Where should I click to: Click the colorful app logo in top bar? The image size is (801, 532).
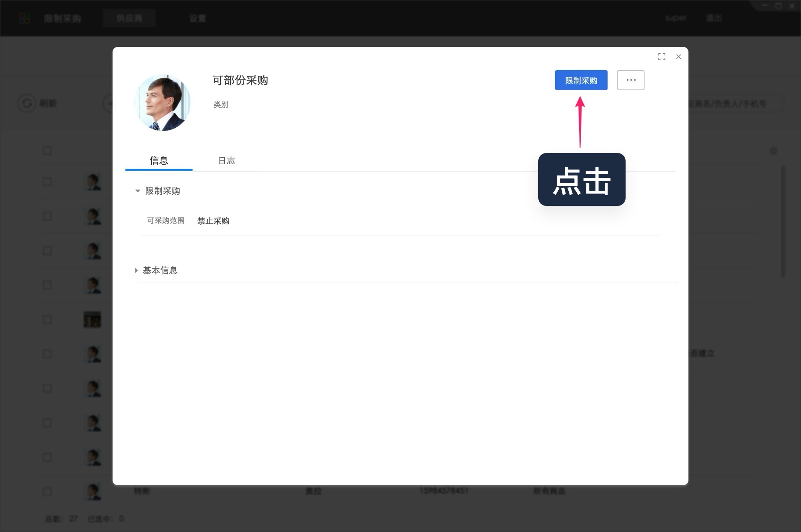pyautogui.click(x=24, y=18)
